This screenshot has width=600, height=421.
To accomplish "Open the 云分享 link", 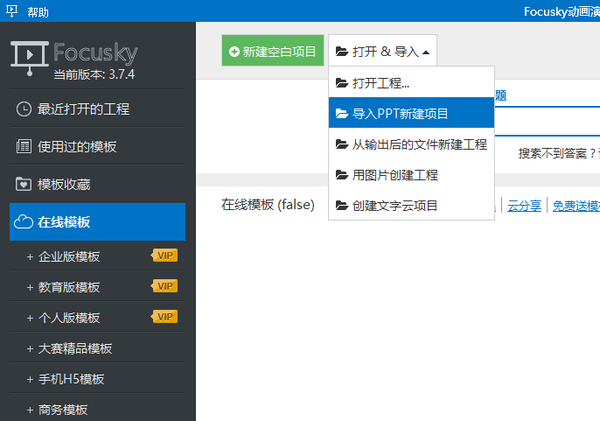I will tap(524, 206).
